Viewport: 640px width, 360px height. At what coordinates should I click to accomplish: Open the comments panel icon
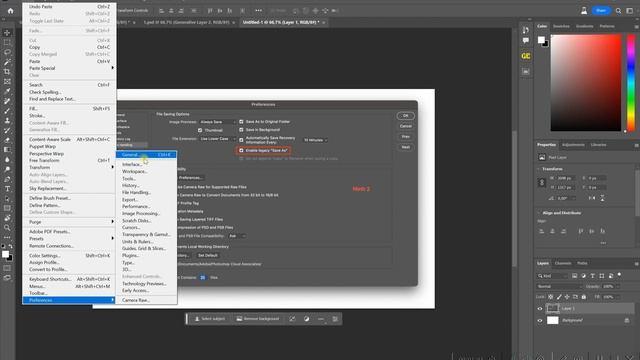[526, 40]
